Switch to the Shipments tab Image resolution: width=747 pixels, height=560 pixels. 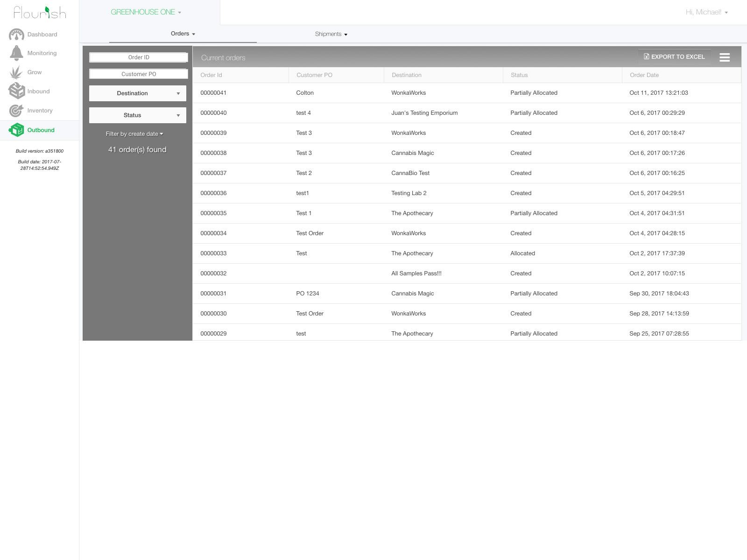(331, 34)
